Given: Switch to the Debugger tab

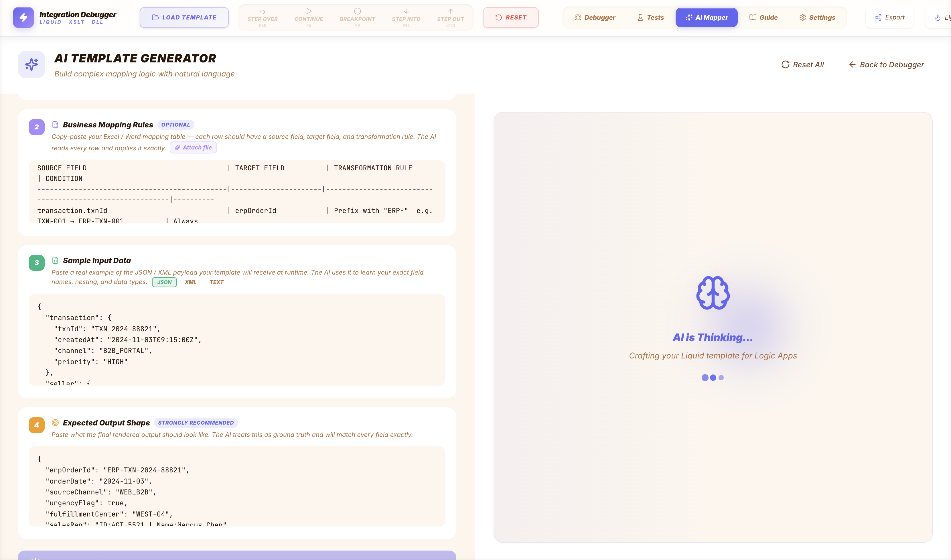Looking at the screenshot, I should pos(595,17).
